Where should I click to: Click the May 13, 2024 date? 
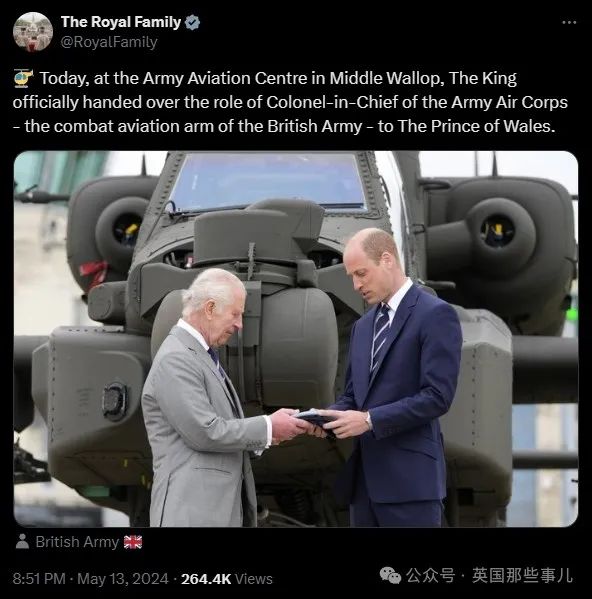[123, 578]
